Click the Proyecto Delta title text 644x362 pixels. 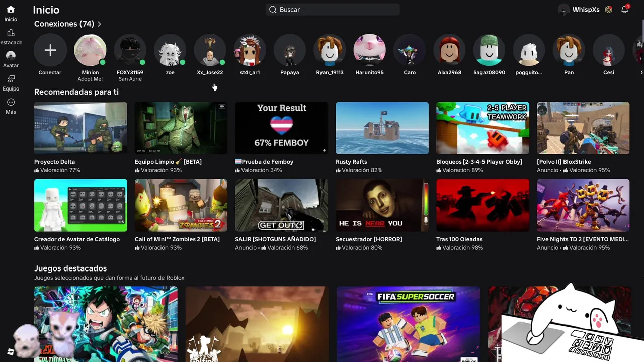[x=54, y=162]
